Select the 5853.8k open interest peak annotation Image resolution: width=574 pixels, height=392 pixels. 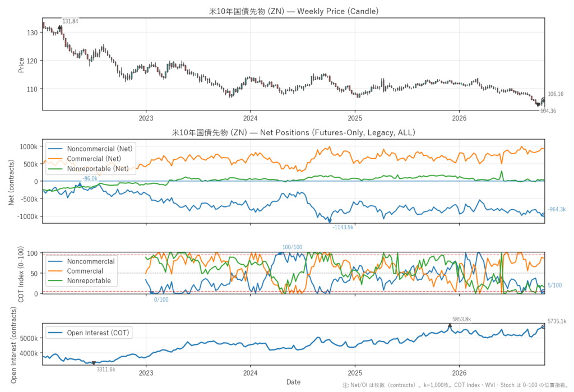[462, 320]
